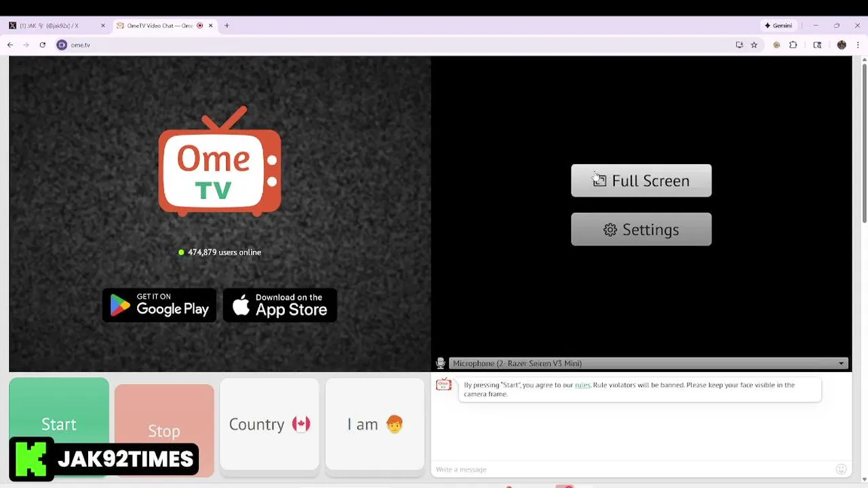Click the Stop button
868x488 pixels.
pos(164,430)
